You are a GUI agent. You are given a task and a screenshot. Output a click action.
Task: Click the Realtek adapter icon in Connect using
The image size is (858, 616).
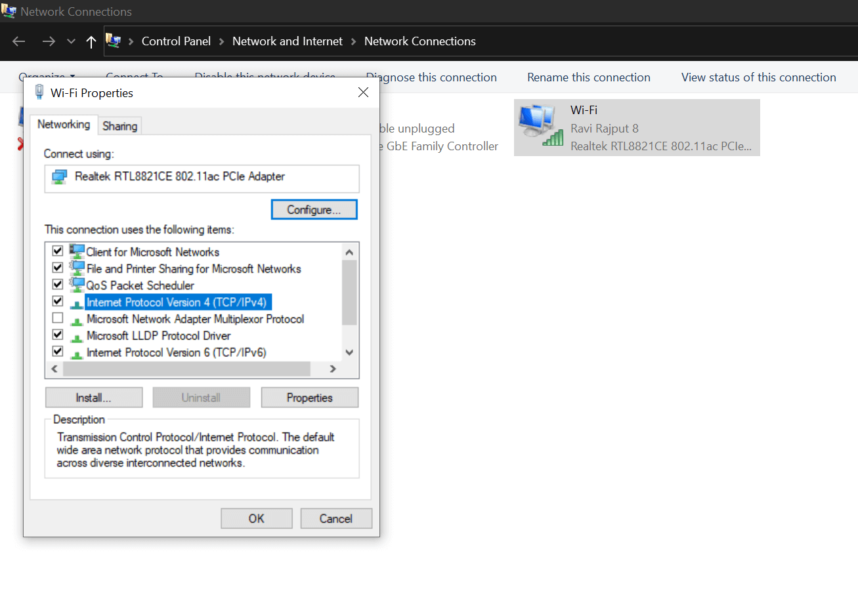60,177
